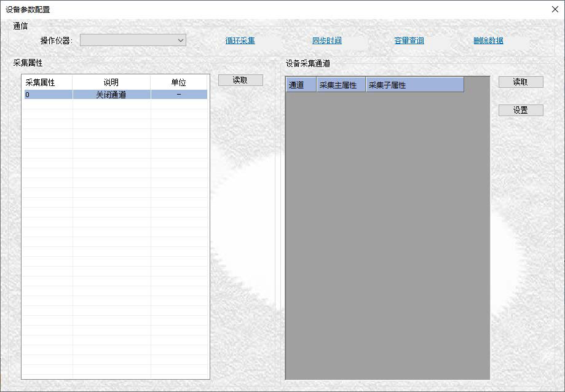Viewport: 565px width, 392px height.
Task: Click the 采集子属性 column header
Action: click(x=415, y=85)
